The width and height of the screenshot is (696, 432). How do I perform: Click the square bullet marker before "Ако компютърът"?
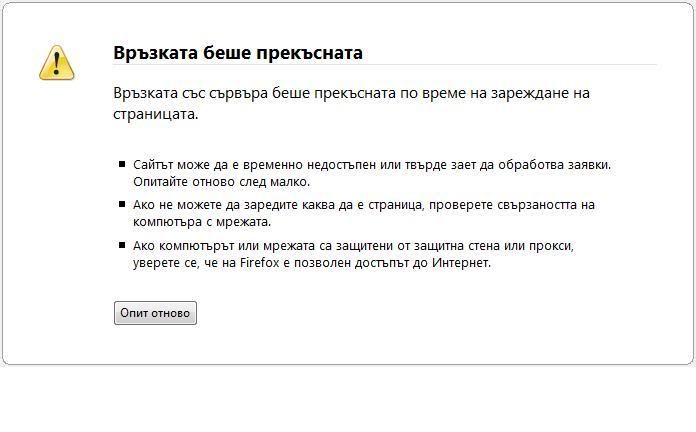pyautogui.click(x=122, y=246)
